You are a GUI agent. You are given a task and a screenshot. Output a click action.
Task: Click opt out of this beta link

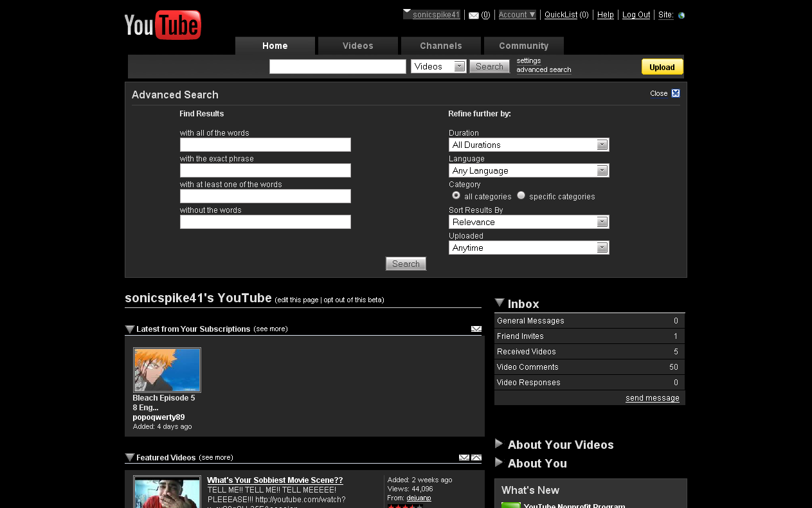[353, 300]
